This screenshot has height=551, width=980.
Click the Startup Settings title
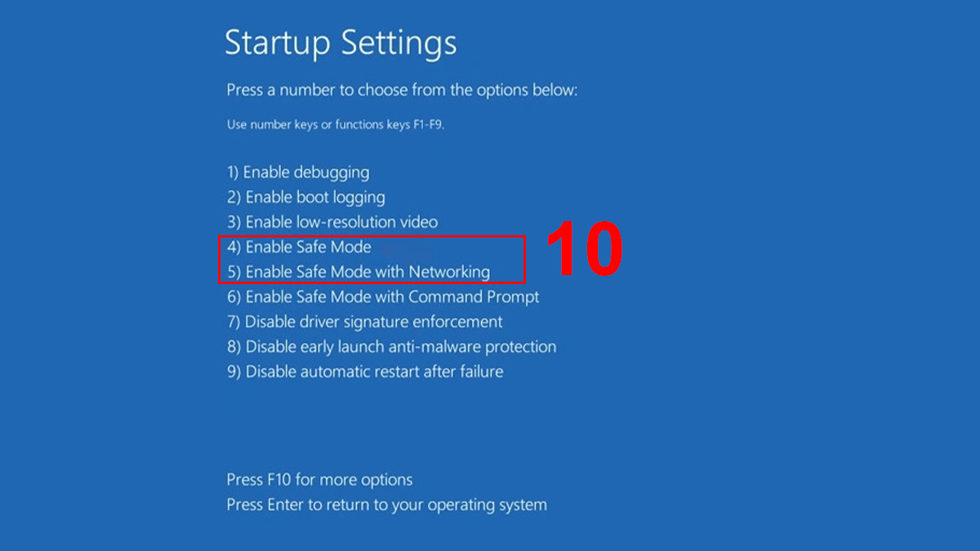341,42
